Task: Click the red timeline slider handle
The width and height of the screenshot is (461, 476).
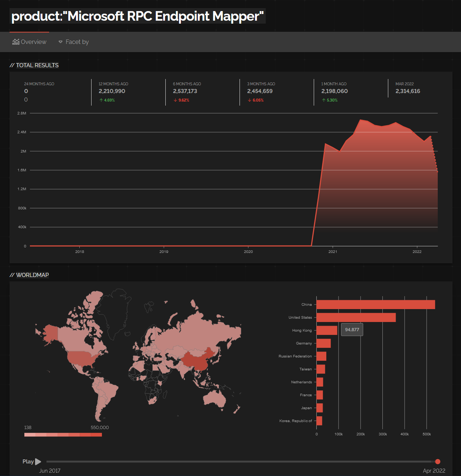Action: tap(438, 461)
